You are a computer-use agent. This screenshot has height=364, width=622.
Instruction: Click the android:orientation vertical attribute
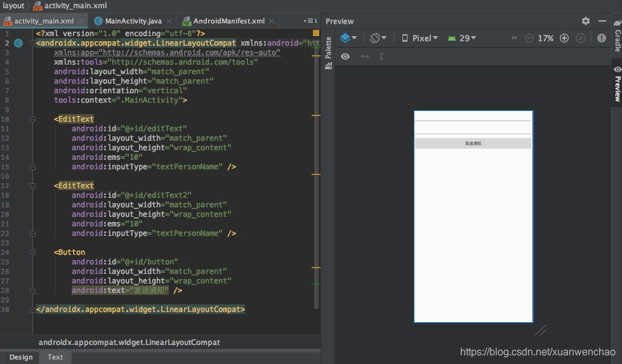pyautogui.click(x=121, y=91)
